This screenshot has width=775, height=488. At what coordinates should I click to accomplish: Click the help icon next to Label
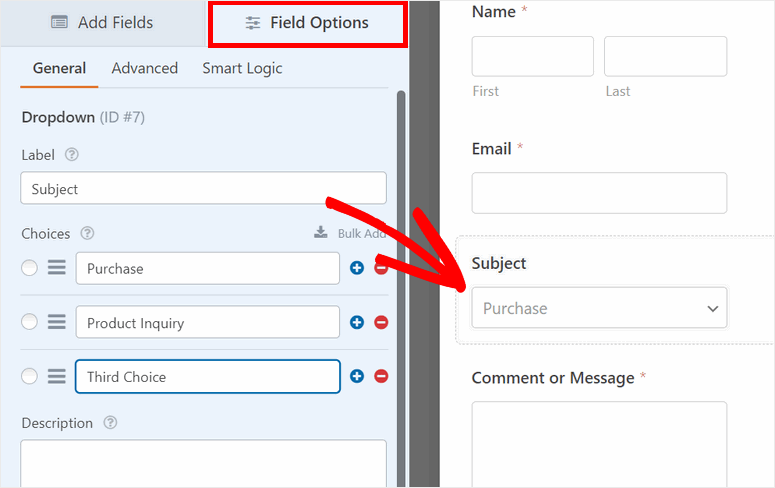[71, 155]
